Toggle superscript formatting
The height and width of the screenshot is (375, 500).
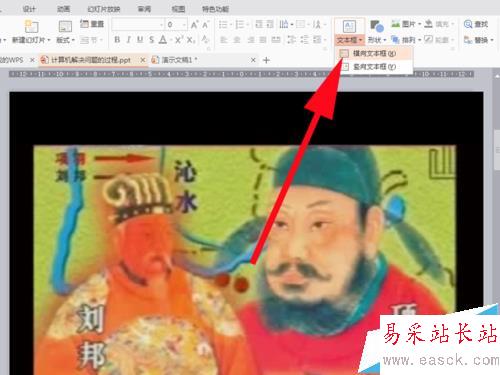point(178,40)
